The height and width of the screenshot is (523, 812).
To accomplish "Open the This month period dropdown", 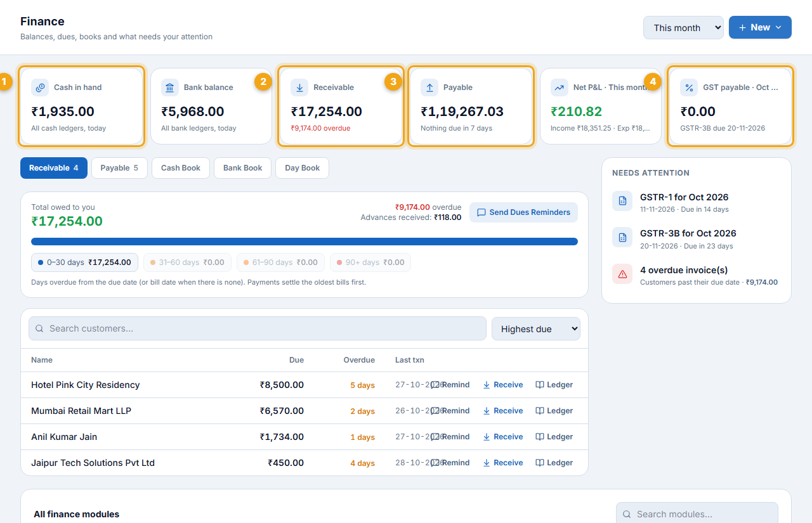I will click(683, 27).
